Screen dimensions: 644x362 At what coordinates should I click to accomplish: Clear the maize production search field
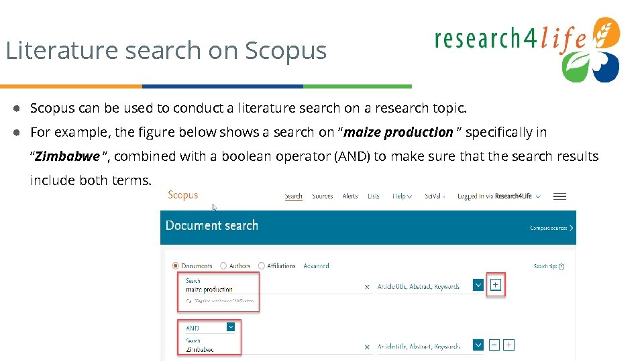point(367,287)
